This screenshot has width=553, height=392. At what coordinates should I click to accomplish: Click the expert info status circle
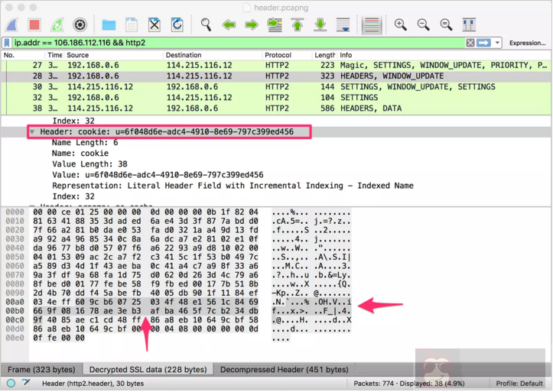pos(11,383)
